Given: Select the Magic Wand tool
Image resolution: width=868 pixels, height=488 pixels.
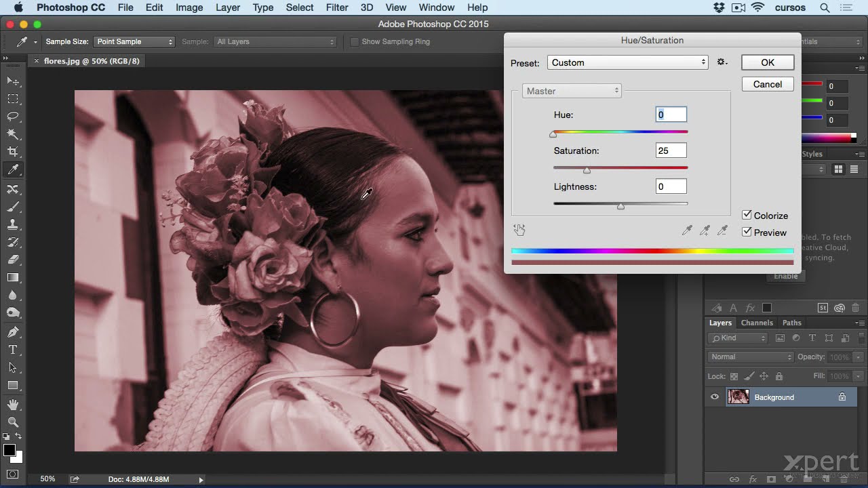Looking at the screenshot, I should coord(13,134).
